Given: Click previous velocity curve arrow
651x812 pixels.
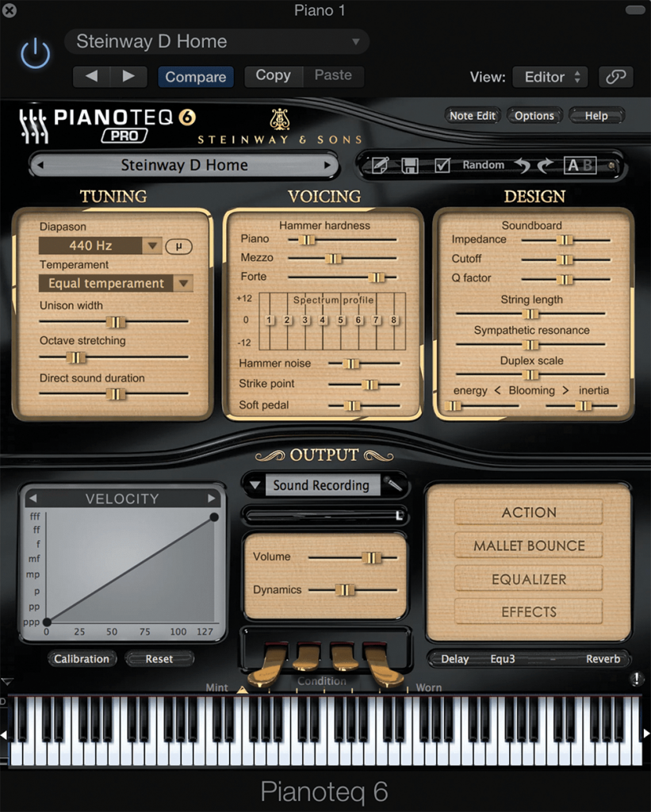Looking at the screenshot, I should point(33,498).
